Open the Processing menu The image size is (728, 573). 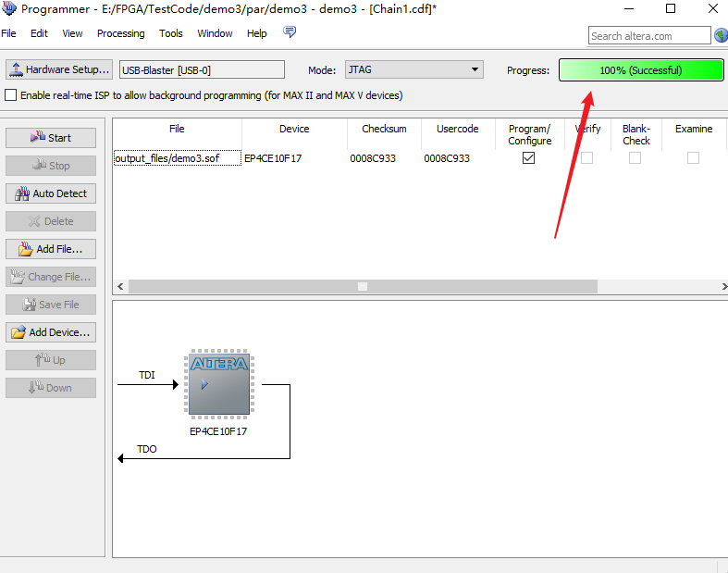pyautogui.click(x=120, y=33)
